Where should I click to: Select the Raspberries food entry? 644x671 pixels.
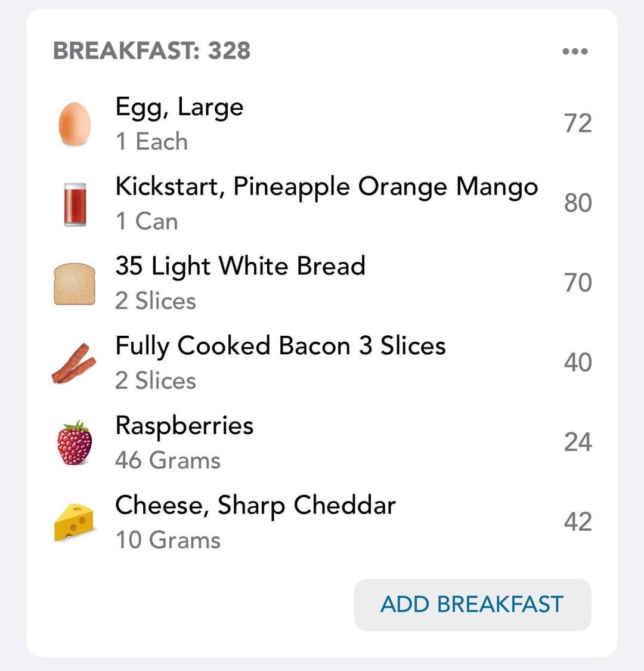(322, 443)
